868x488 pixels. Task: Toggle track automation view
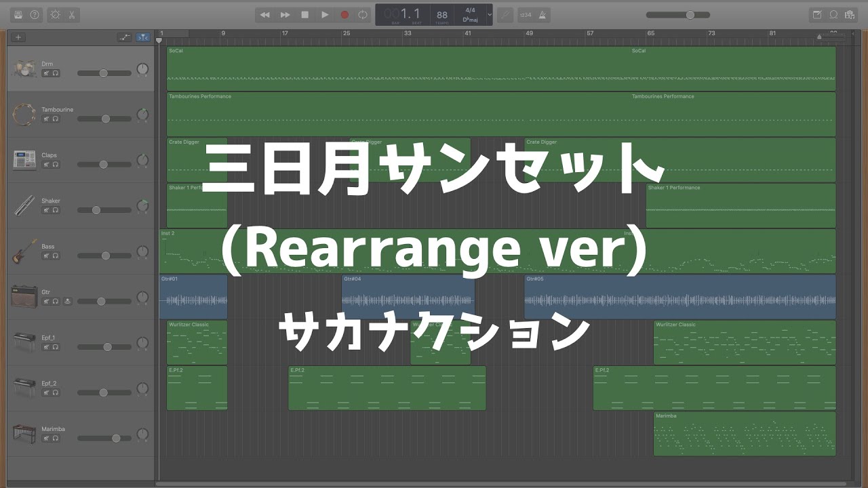pyautogui.click(x=124, y=37)
